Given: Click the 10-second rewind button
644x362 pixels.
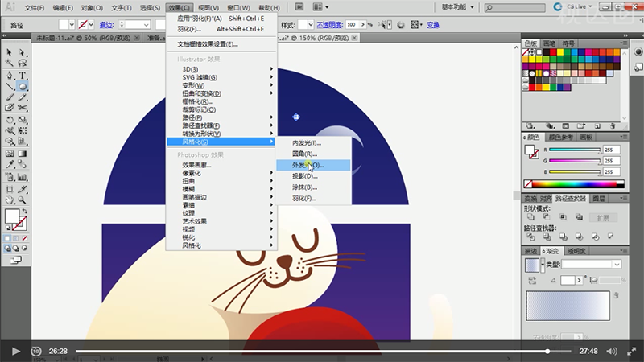Looking at the screenshot, I should (36, 352).
